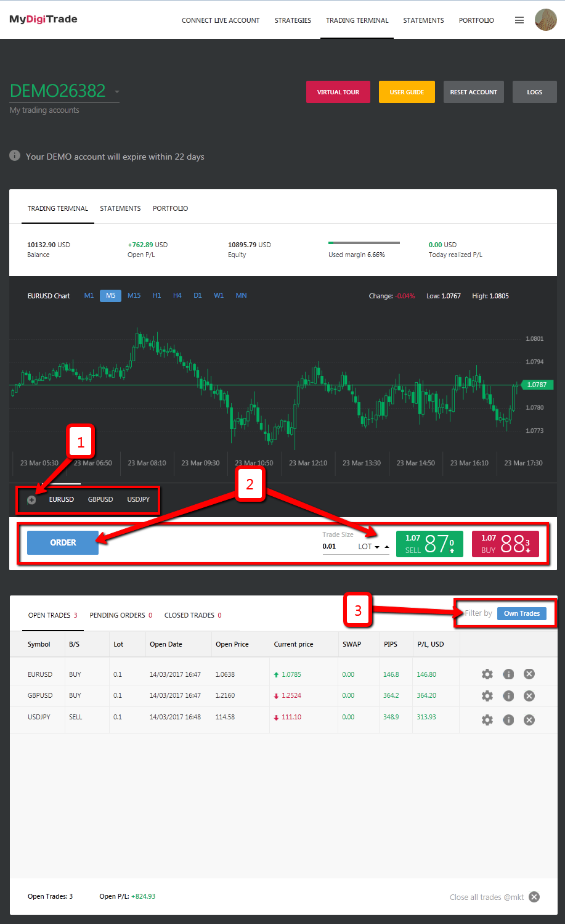The image size is (565, 924).
Task: Open Trading Terminal in top navigation
Action: tap(357, 20)
